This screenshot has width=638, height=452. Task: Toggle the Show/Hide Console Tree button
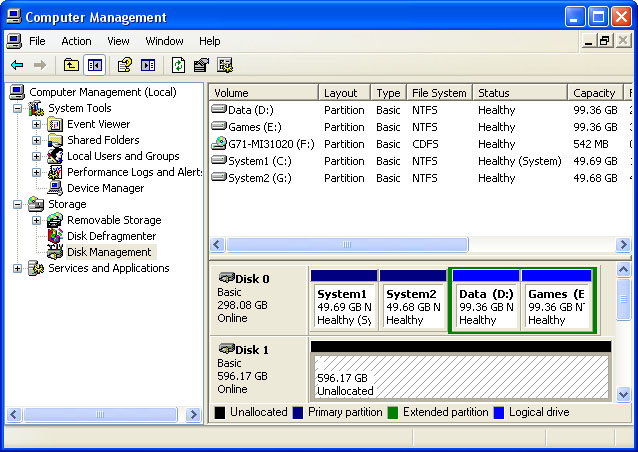coord(95,65)
